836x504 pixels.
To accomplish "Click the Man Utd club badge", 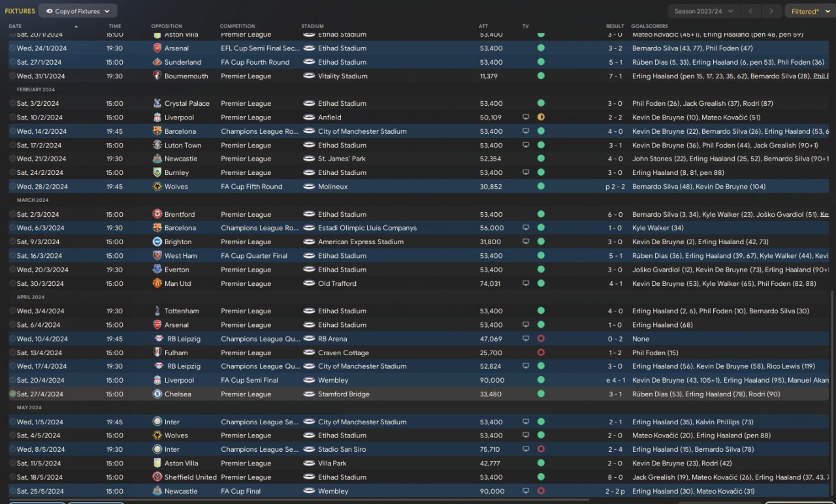I will pos(157,283).
